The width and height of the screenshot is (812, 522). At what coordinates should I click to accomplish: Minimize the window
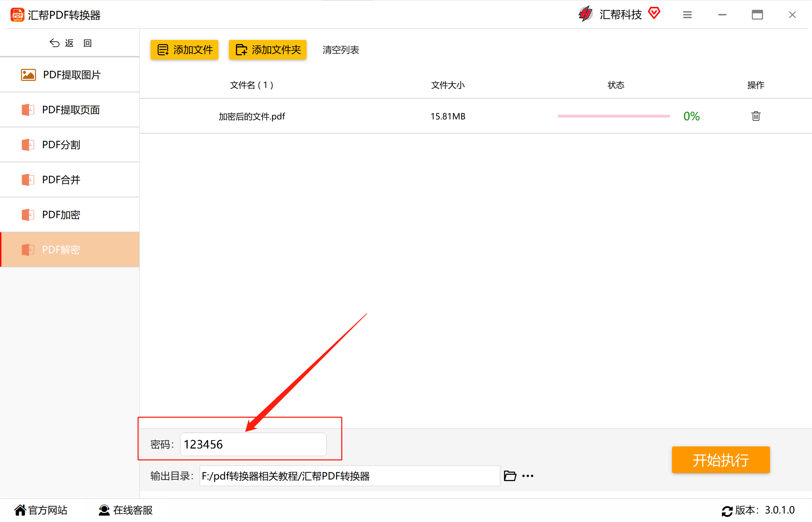722,15
